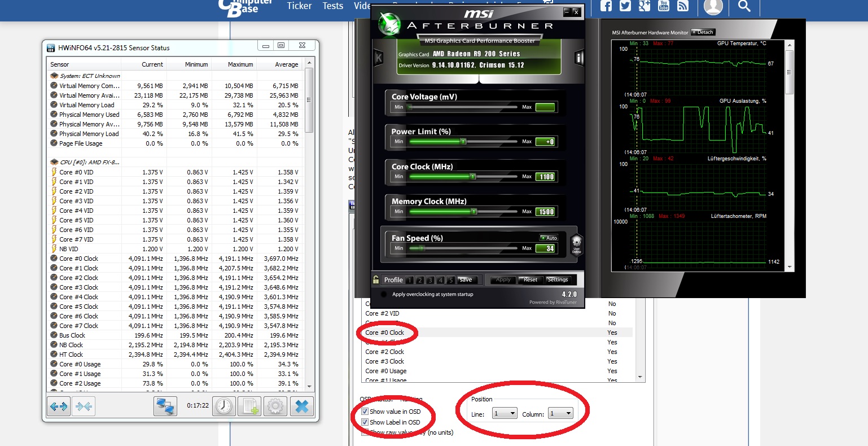Click the Current column header

pyautogui.click(x=144, y=64)
